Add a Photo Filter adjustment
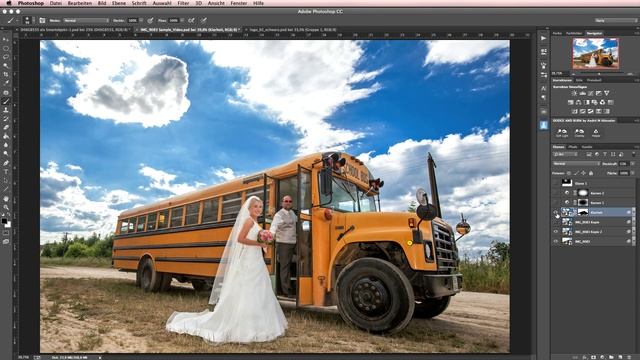This screenshot has height=360, width=640. [x=594, y=102]
